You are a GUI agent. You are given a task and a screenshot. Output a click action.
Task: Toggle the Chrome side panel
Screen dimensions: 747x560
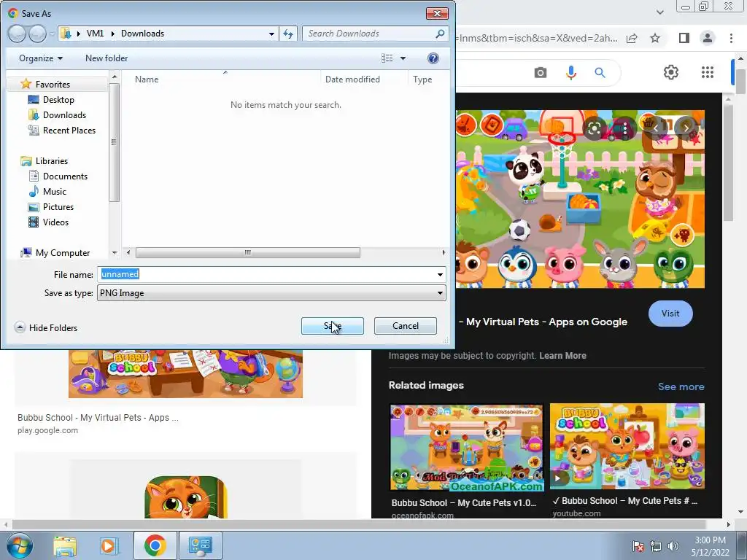click(684, 38)
